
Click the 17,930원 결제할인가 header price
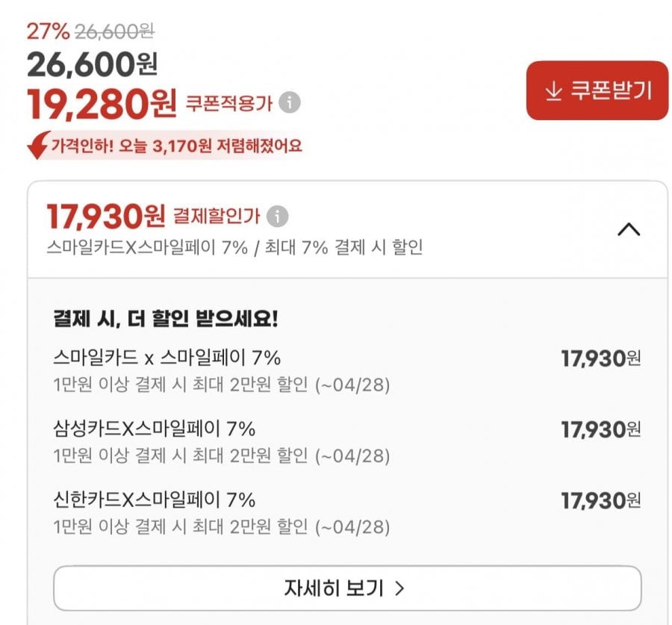pyautogui.click(x=105, y=217)
